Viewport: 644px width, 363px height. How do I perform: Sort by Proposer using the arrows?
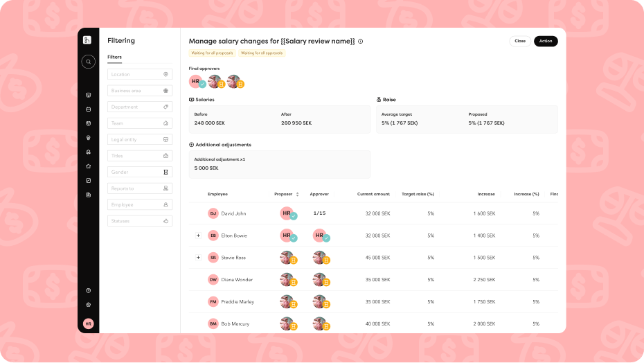(297, 194)
